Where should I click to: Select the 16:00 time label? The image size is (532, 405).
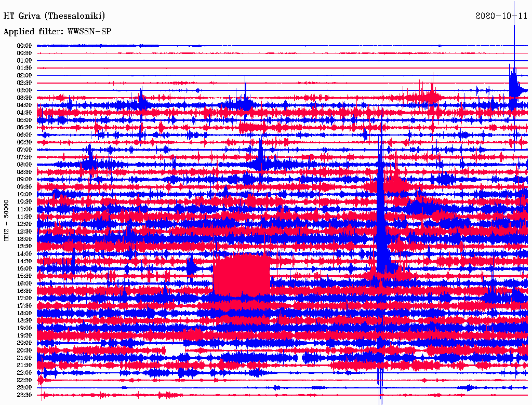click(24, 283)
